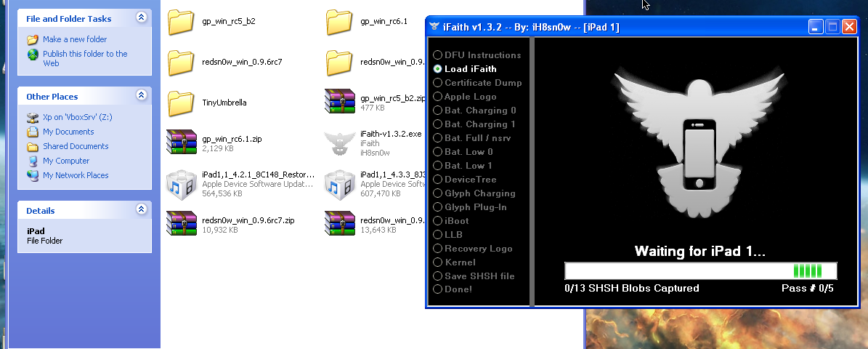
Task: Collapse the Details panel
Action: pos(141,209)
